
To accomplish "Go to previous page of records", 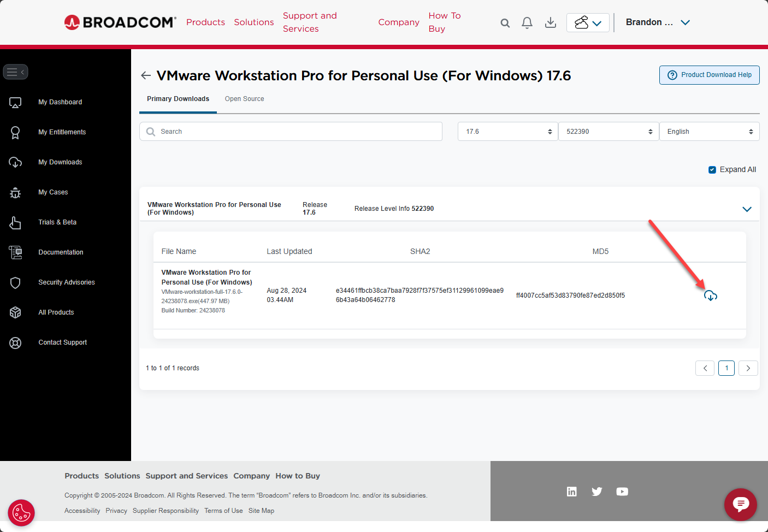I will pos(705,368).
